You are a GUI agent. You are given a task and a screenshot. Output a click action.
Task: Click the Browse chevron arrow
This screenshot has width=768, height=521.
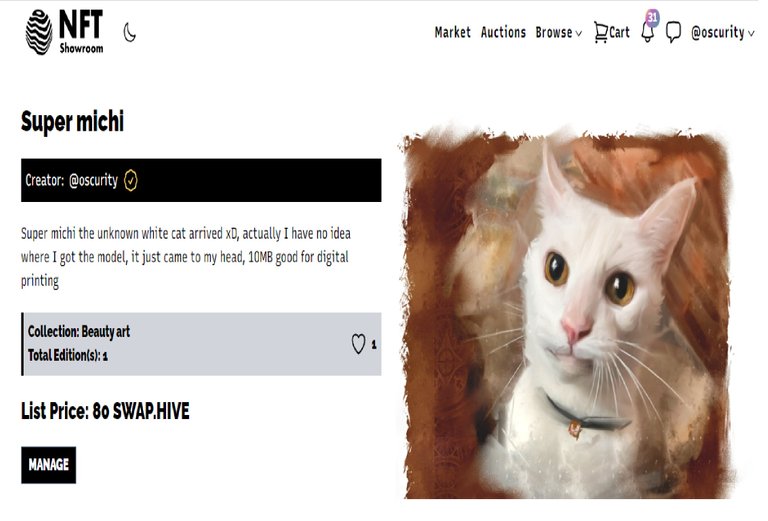[x=578, y=33]
